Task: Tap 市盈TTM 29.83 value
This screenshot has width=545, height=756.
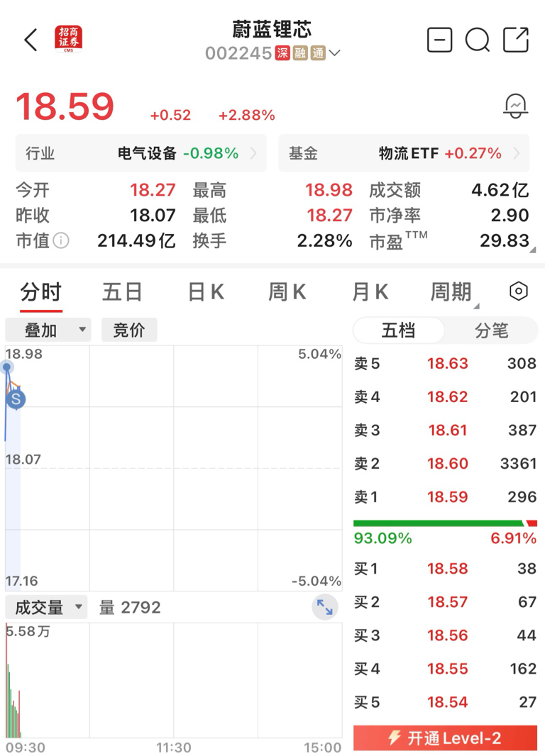Action: (505, 240)
